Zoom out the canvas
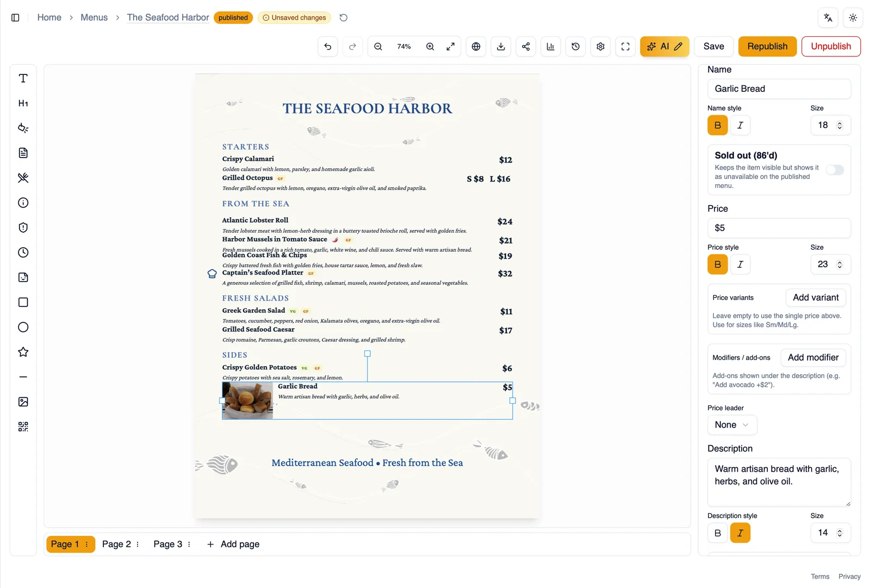This screenshot has height=588, width=870. 378,47
